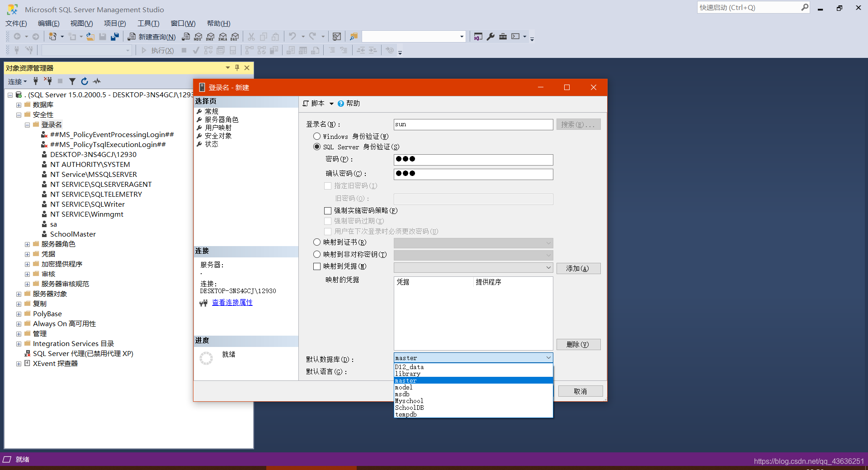Image resolution: width=868 pixels, height=470 pixels.
Task: Choose D12_data from database dropdown list
Action: [x=473, y=367]
